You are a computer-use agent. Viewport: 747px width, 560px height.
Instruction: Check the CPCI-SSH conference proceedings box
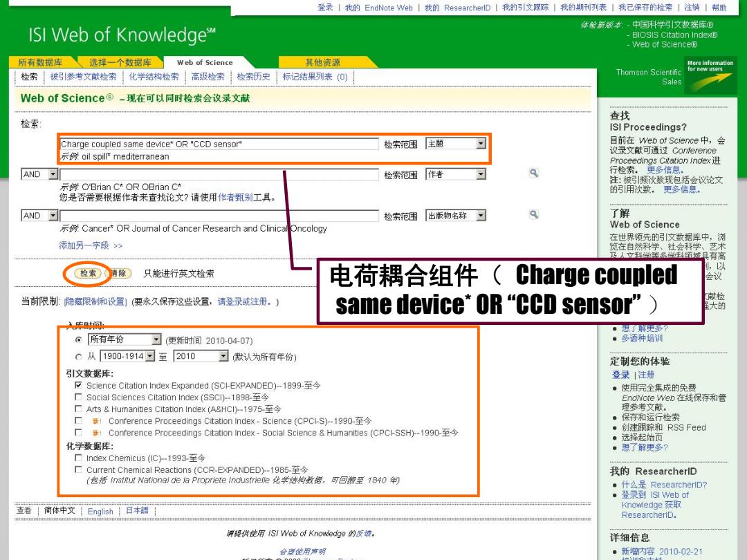coord(79,432)
